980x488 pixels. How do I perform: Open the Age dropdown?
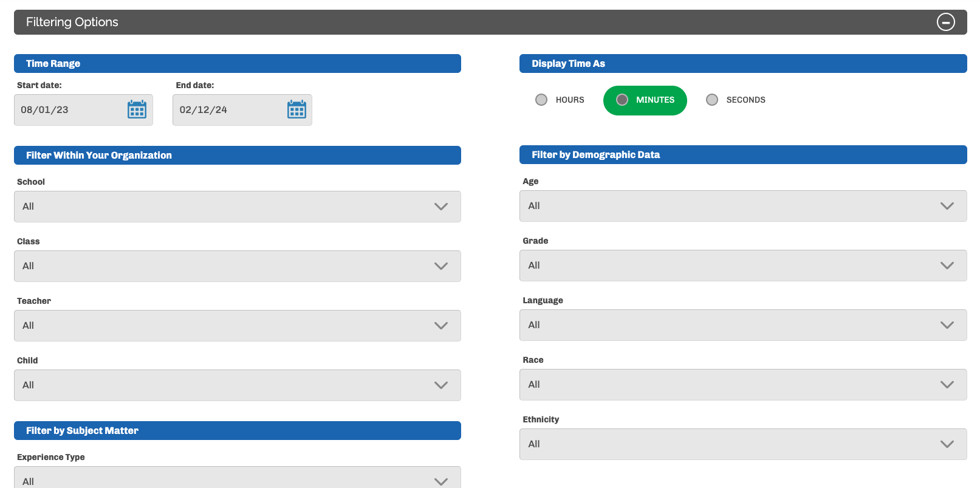(x=743, y=206)
